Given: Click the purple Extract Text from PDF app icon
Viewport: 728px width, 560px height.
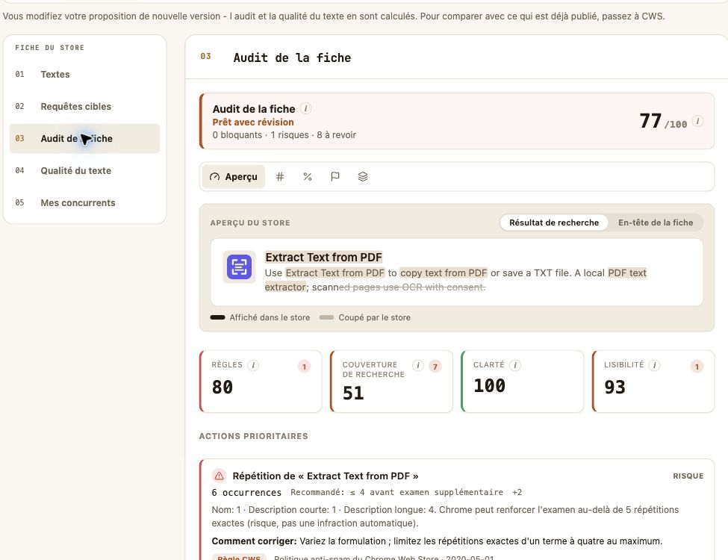Looking at the screenshot, I should click(239, 267).
